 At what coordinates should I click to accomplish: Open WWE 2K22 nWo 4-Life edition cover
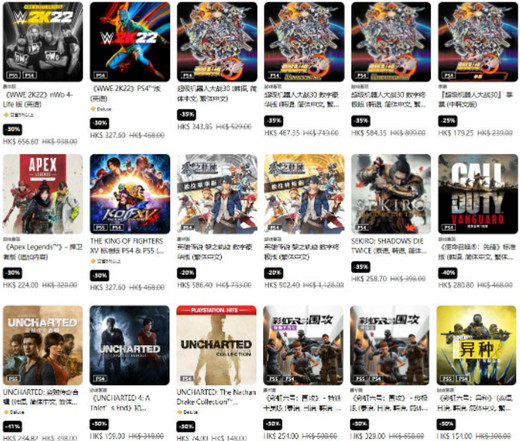pos(43,42)
